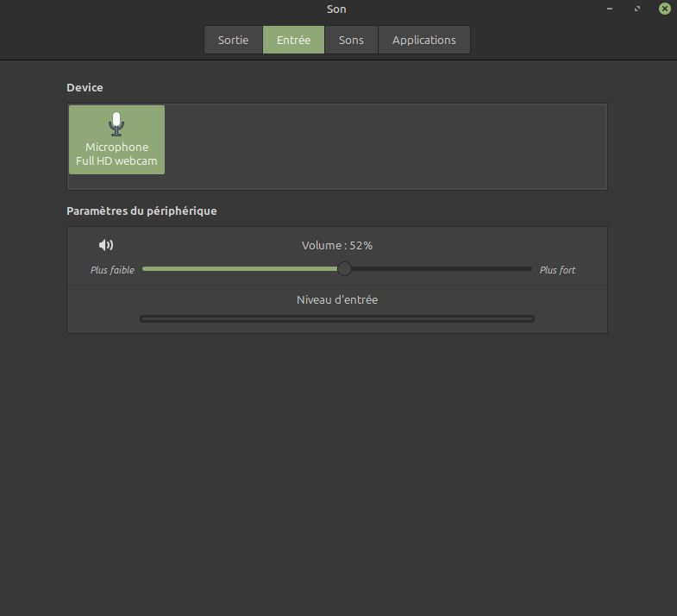Mute input using the speaker icon
Viewport: 677px width, 616px height.
[x=106, y=245]
